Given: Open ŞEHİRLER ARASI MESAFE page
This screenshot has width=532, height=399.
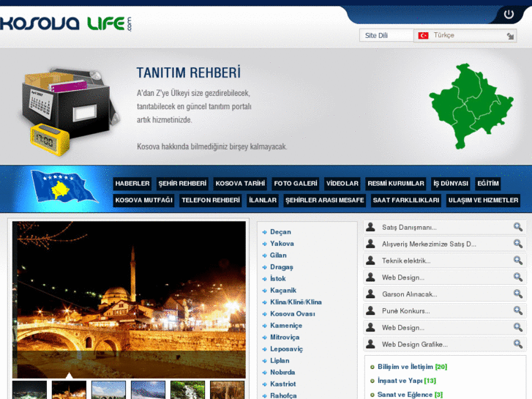Looking at the screenshot, I should coord(325,200).
